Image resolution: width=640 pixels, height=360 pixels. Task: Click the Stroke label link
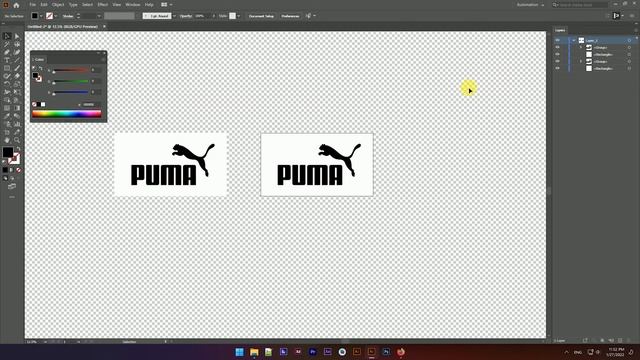point(68,16)
